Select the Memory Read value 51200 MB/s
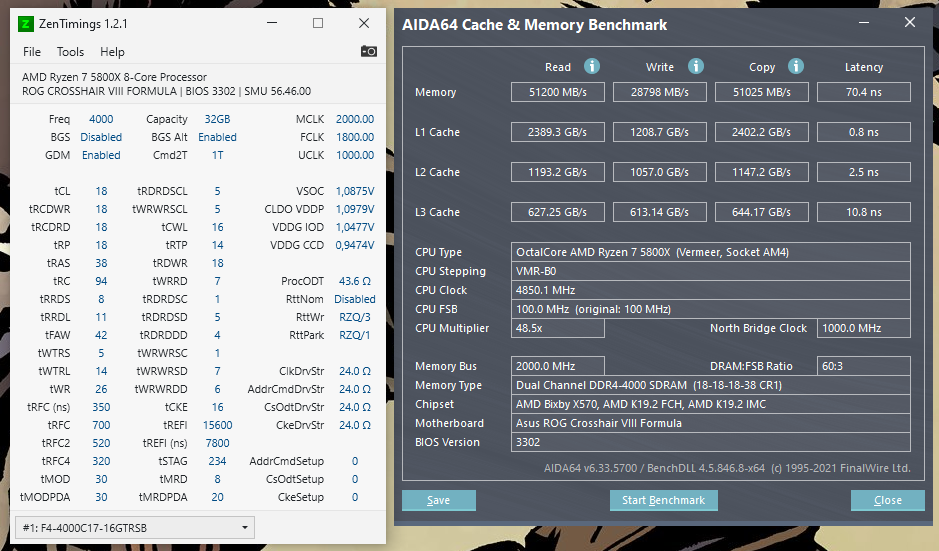939x551 pixels. click(558, 92)
